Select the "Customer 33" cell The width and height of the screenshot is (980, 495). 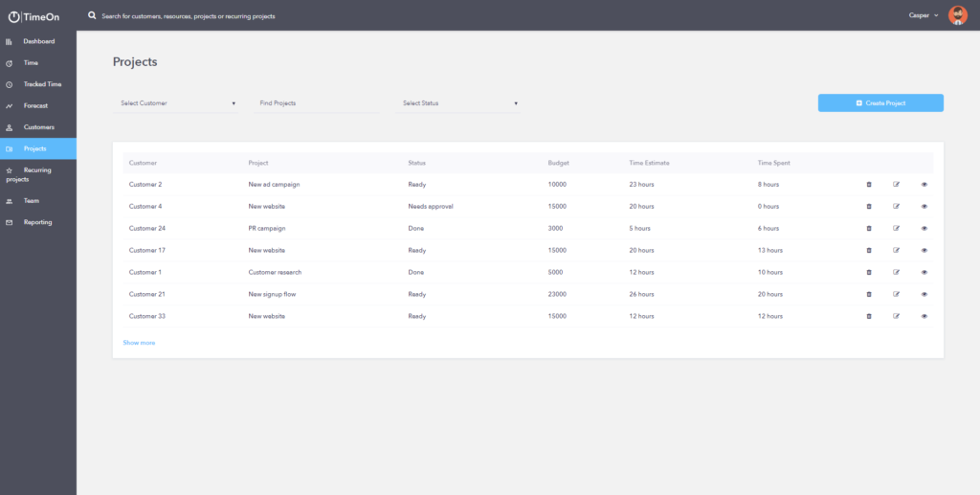pos(146,316)
